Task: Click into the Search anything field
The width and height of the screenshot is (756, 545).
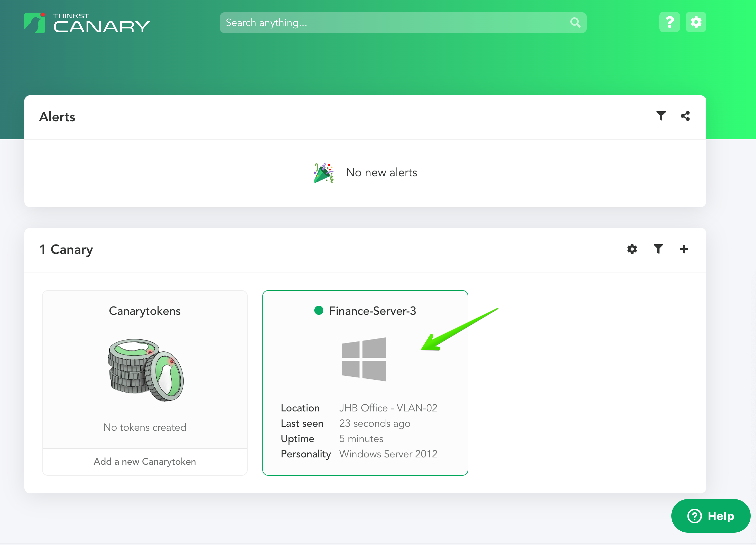Action: click(403, 23)
